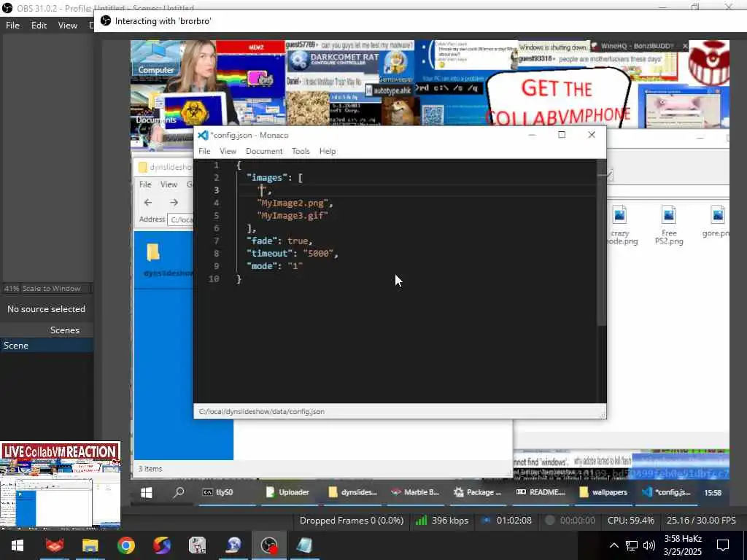747x560 pixels.
Task: Open the Scale to Window dropdown
Action: coord(47,289)
